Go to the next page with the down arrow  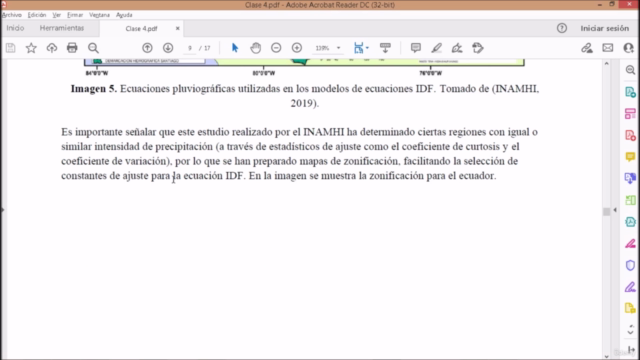[x=168, y=48]
